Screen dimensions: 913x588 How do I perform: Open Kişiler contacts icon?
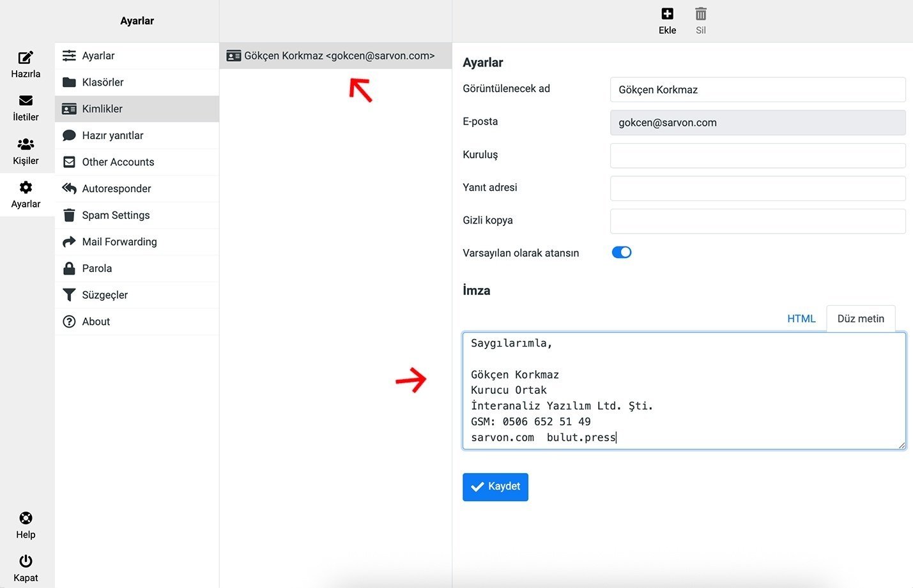(x=26, y=144)
